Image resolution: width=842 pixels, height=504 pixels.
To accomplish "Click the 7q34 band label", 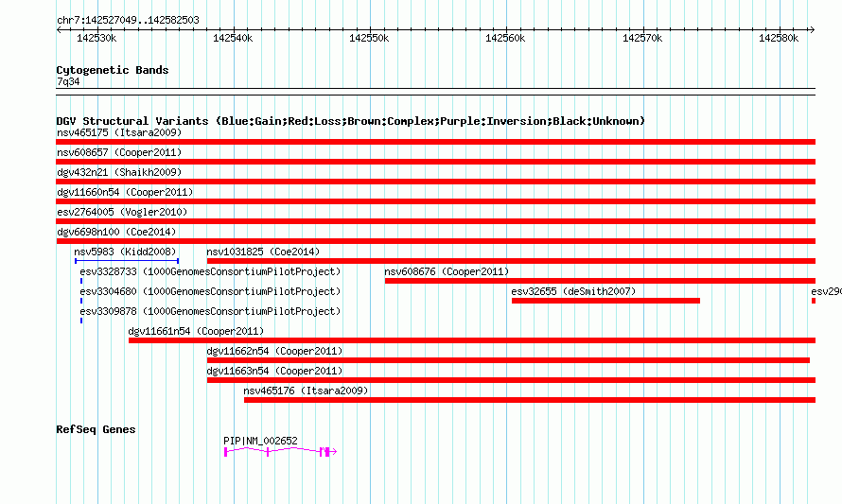I will (68, 81).
